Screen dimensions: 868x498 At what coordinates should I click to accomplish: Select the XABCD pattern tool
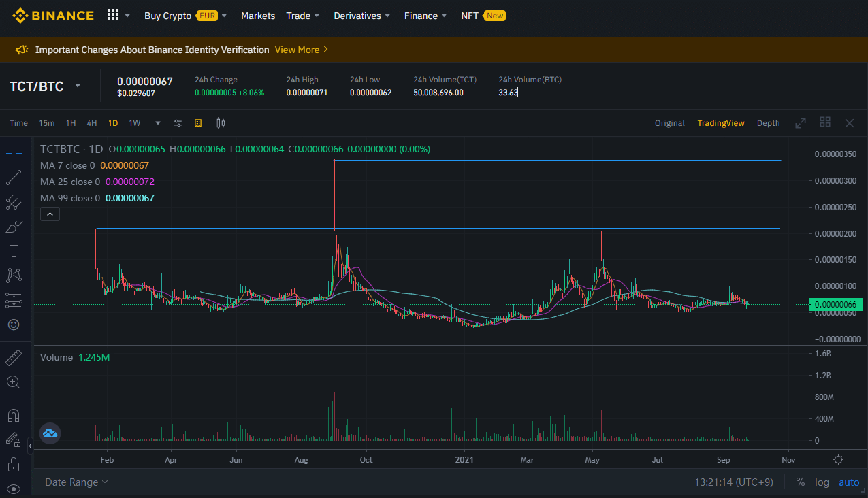(13, 276)
